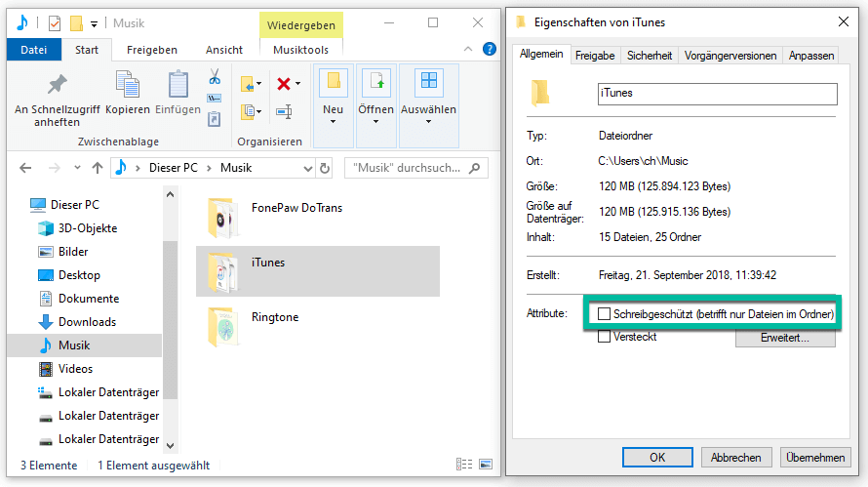Click the folder name field containing iTunes
The height and width of the screenshot is (487, 868).
718,94
